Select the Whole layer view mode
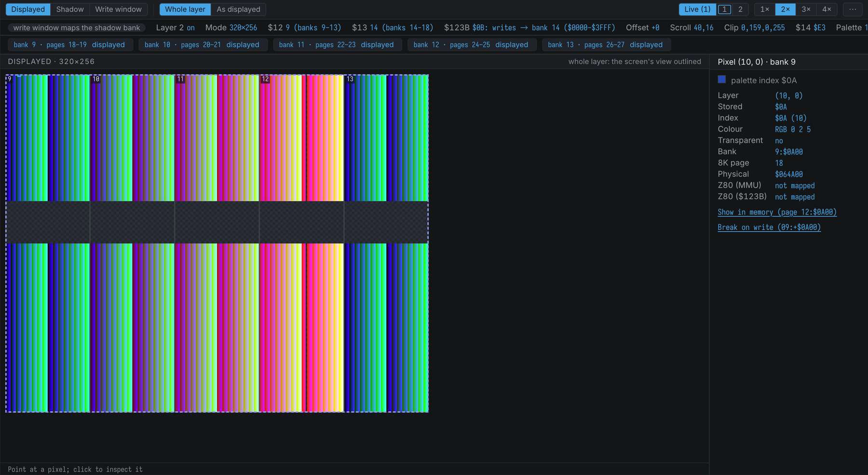Screen dimensions: 868x475 pos(185,9)
